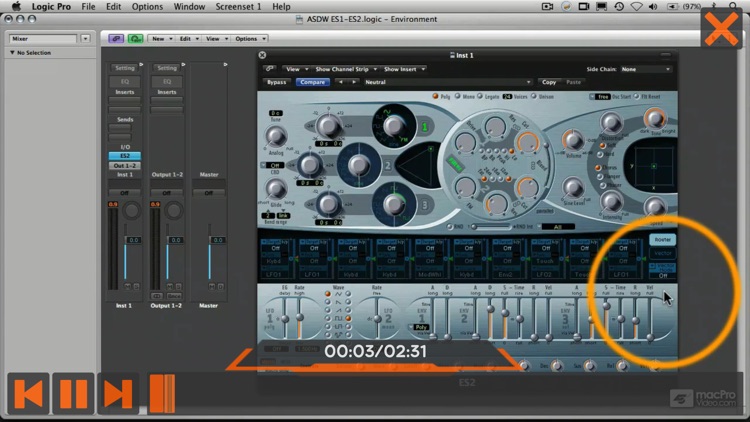Open Side Chain None dropdown
750x422 pixels.
[x=646, y=69]
